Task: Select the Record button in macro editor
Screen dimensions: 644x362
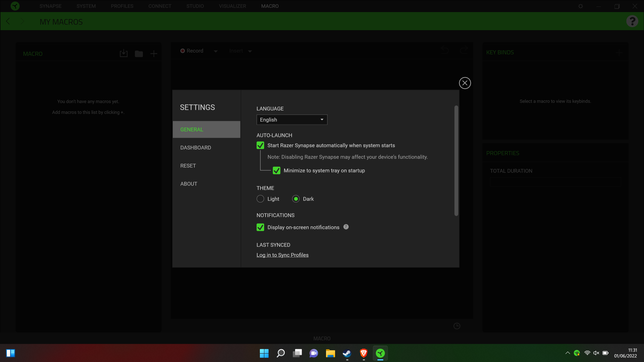Action: [x=192, y=51]
